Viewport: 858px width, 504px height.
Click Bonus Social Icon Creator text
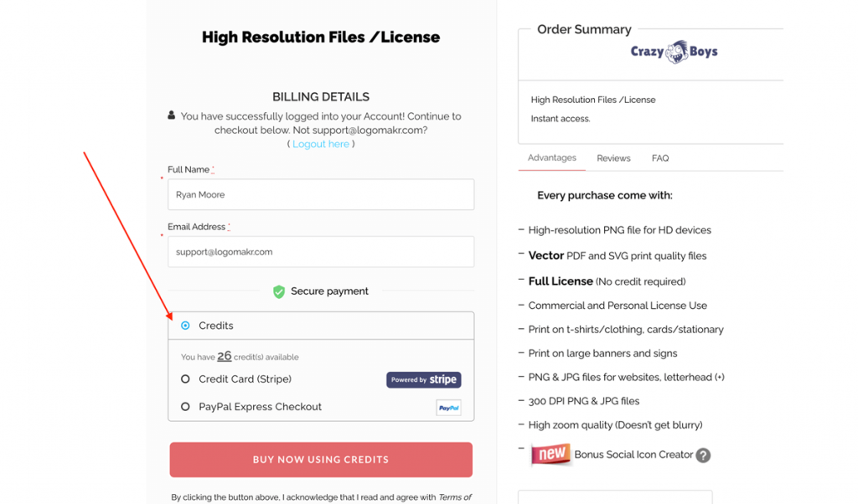(x=633, y=455)
